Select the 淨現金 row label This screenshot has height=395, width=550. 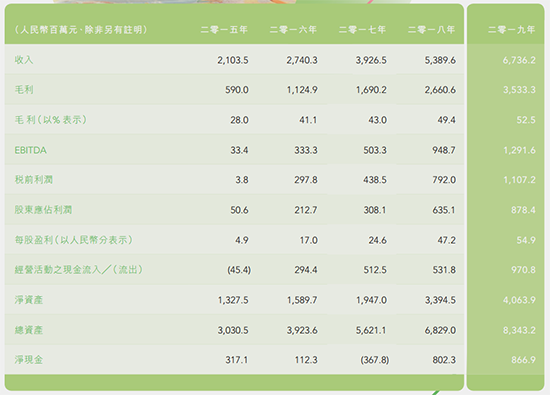[29, 360]
